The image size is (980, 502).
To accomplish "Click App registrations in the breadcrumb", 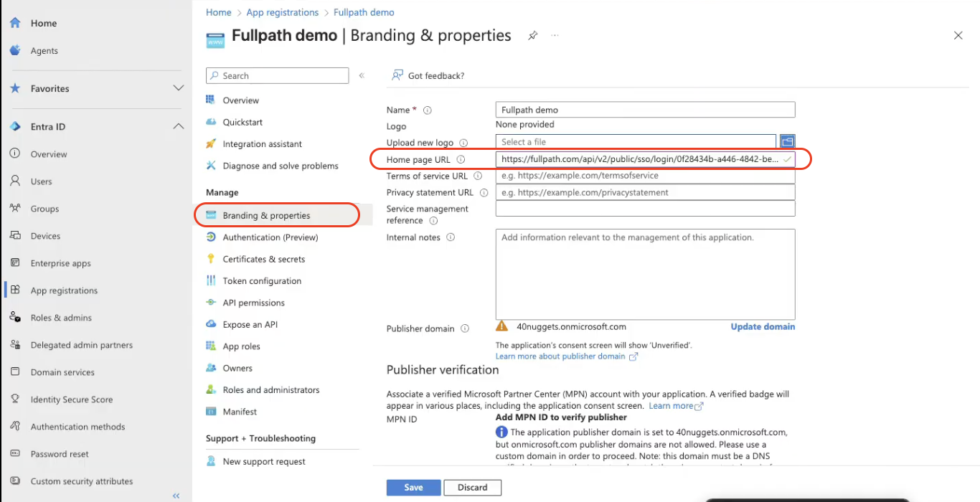I will click(282, 12).
